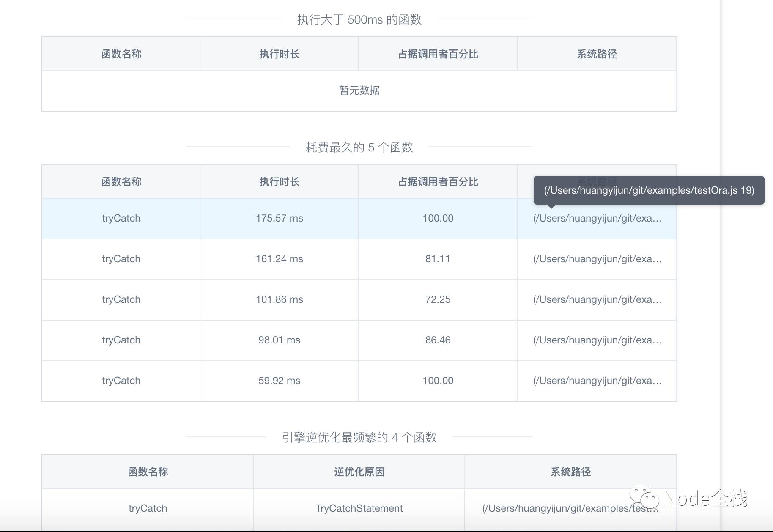Click the '逆优化原因' column header
This screenshot has width=773, height=532.
pyautogui.click(x=359, y=472)
